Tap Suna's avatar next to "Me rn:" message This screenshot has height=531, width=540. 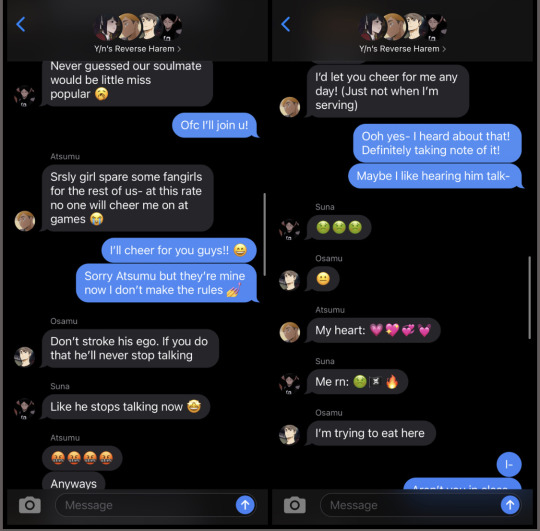[x=289, y=383]
